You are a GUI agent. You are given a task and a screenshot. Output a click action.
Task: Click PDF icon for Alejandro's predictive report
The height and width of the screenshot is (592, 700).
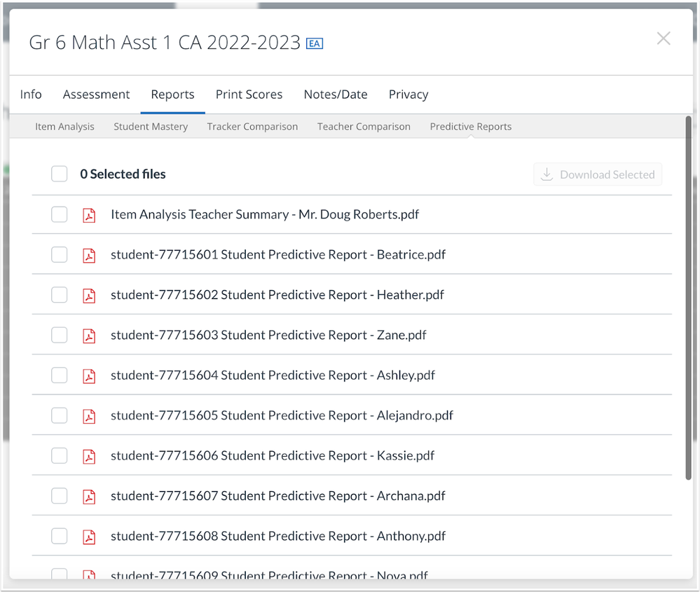coord(89,415)
